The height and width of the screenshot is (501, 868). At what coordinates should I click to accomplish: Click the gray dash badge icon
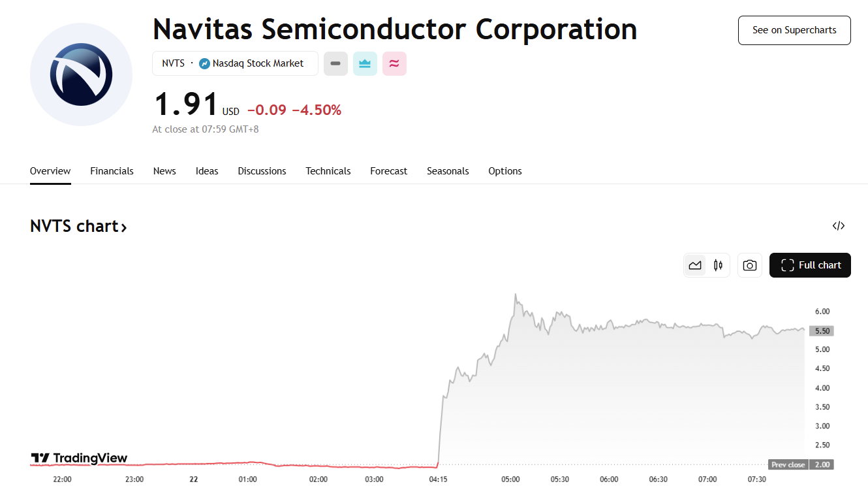coord(335,63)
